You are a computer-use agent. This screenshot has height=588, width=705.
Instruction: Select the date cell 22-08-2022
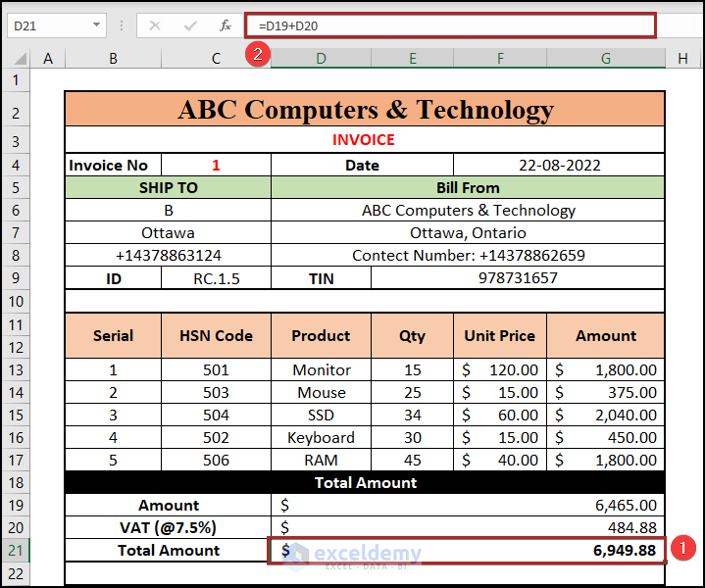click(x=559, y=165)
